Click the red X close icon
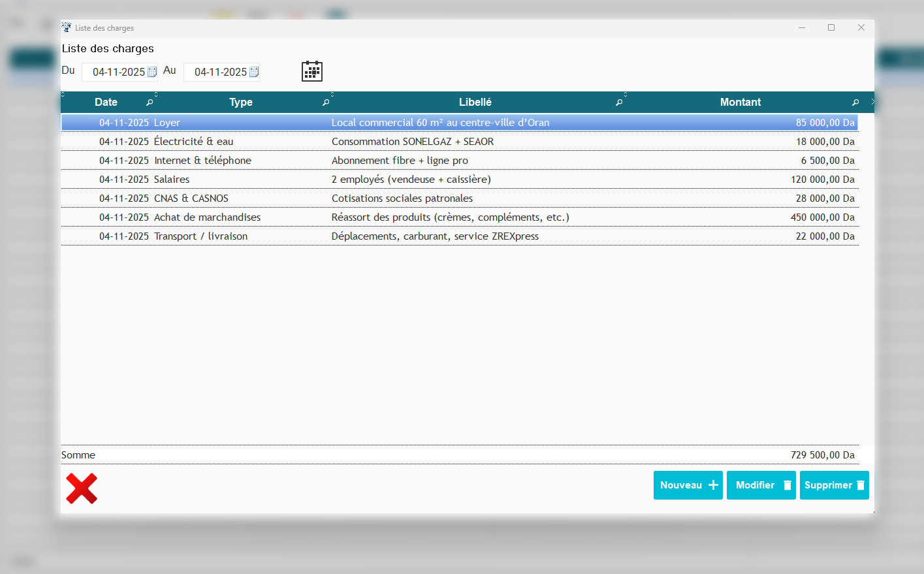Screen dimensions: 924x574 [82, 488]
